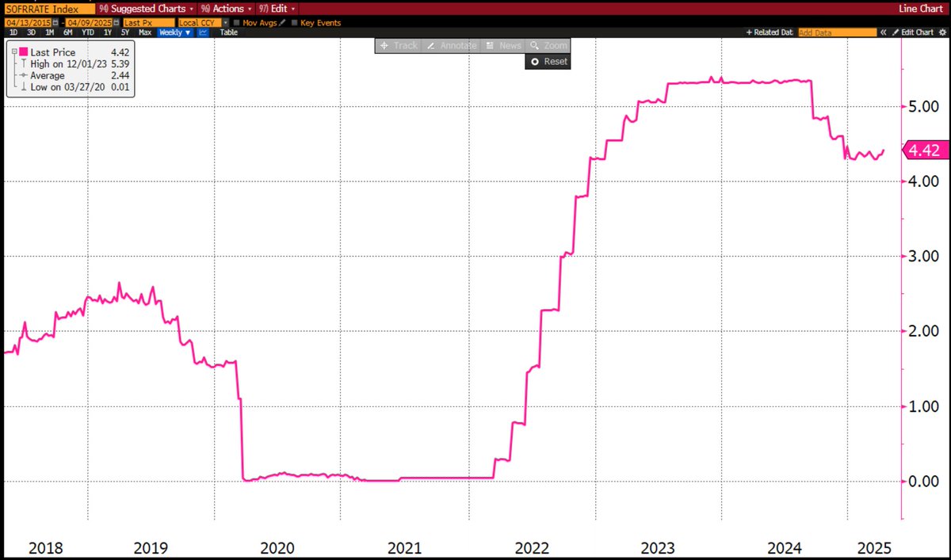
Task: Enable the Mov Avgs checkbox
Action: click(x=237, y=23)
